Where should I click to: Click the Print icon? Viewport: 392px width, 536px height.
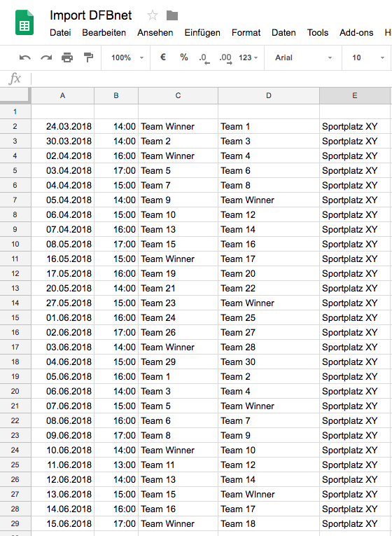67,57
